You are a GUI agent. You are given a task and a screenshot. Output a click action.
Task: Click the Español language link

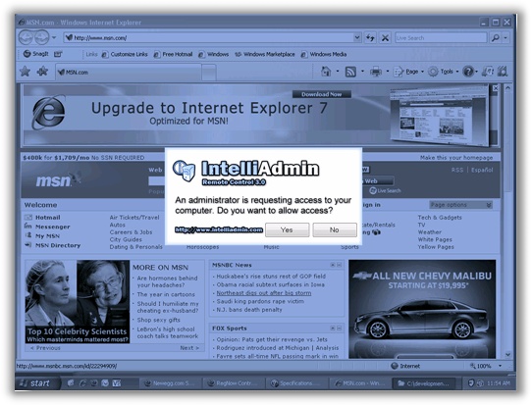482,170
